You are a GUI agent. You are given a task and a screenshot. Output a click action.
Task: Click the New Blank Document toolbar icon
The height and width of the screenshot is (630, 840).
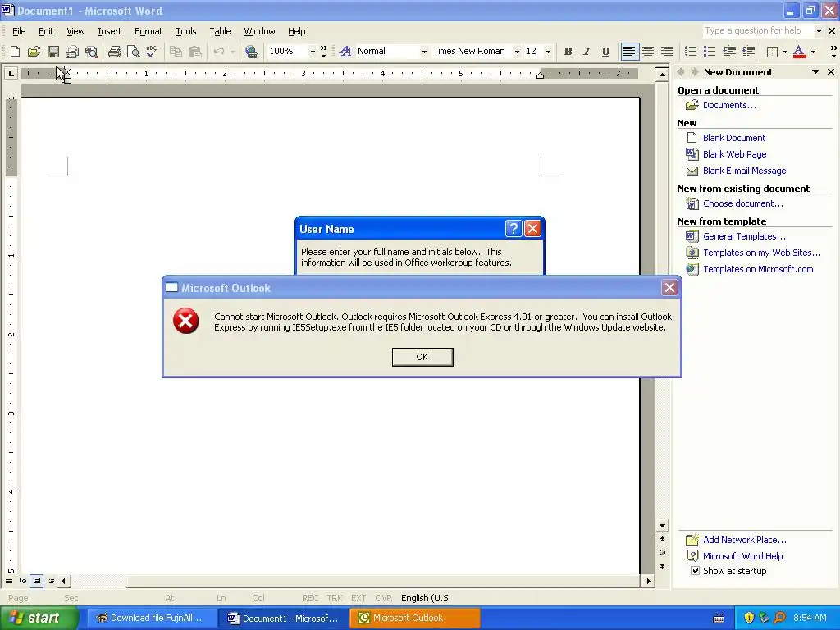15,52
